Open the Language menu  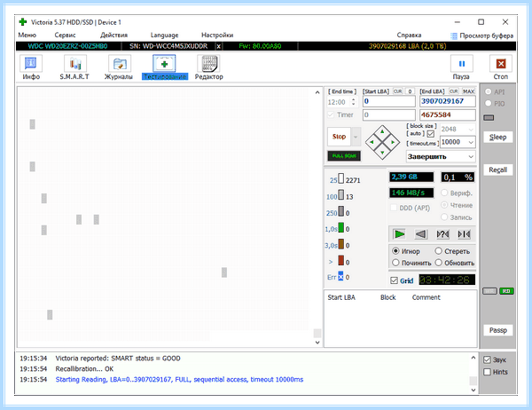pyautogui.click(x=164, y=35)
